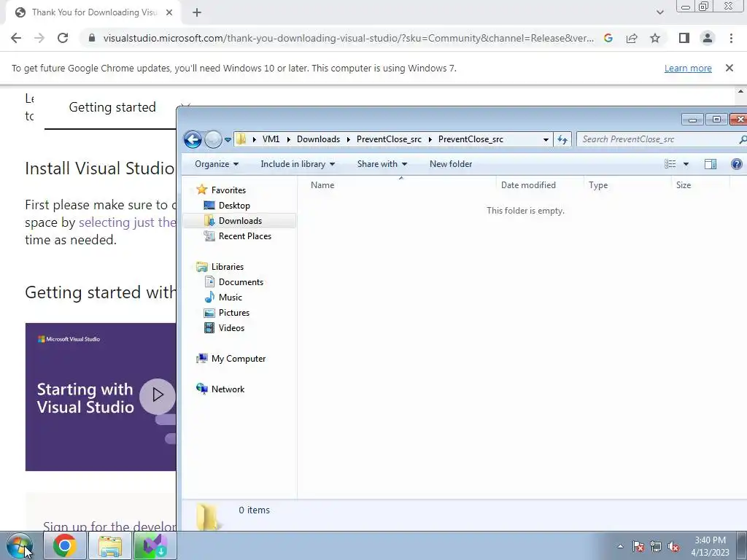Open network tray icon
This screenshot has height=560, width=747.
[656, 546]
